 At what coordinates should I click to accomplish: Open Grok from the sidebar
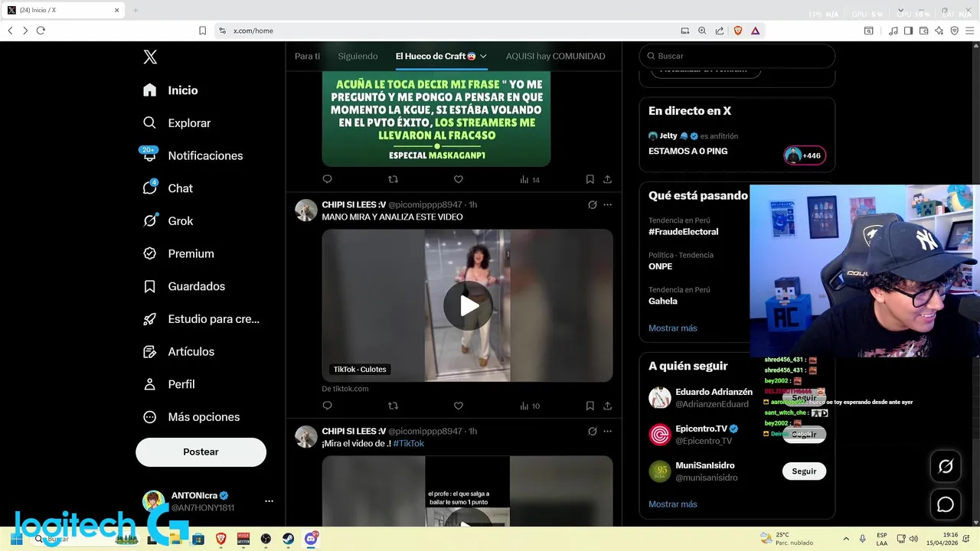(168, 221)
